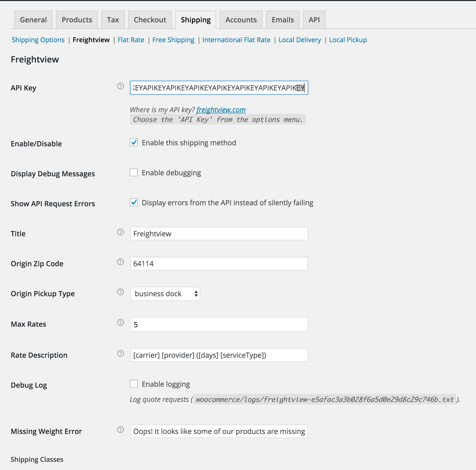
Task: Check the Enable debugging checkbox
Action: 134,173
